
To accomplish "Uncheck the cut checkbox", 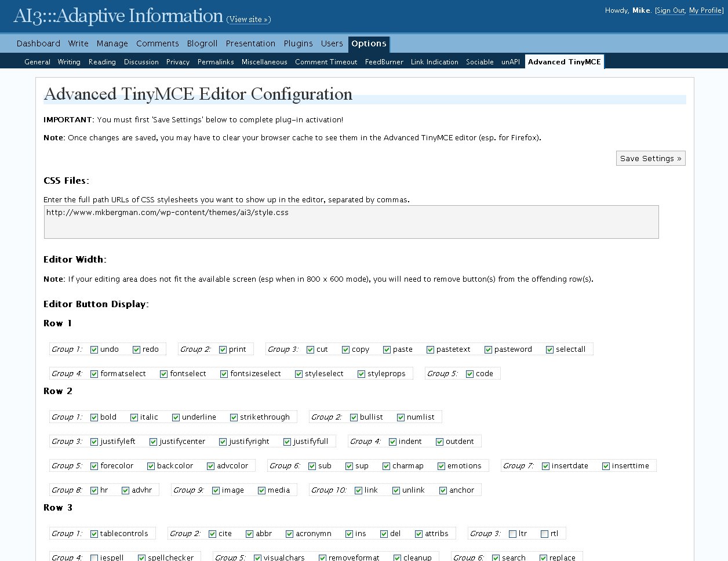I will point(310,349).
